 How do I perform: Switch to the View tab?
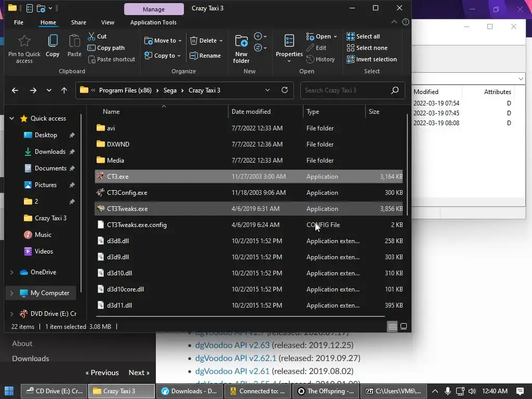pyautogui.click(x=108, y=22)
